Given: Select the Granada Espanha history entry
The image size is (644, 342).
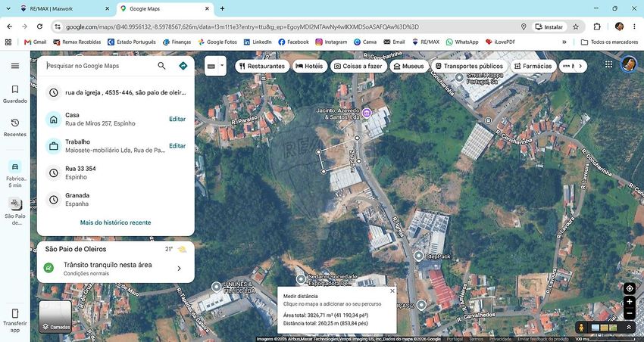Looking at the screenshot, I should point(115,199).
